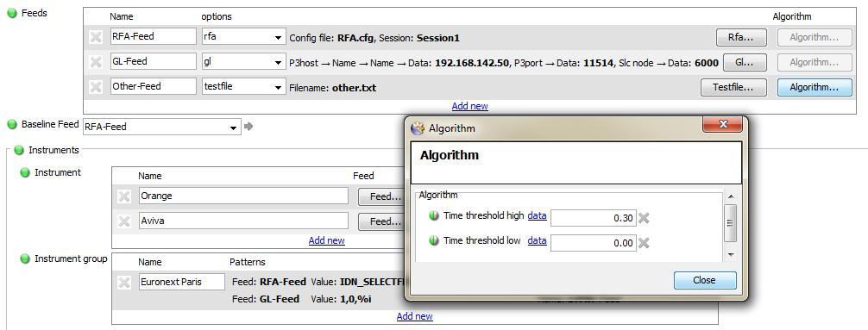
Task: Close the Algorithm dialog with Close button
Action: [705, 280]
